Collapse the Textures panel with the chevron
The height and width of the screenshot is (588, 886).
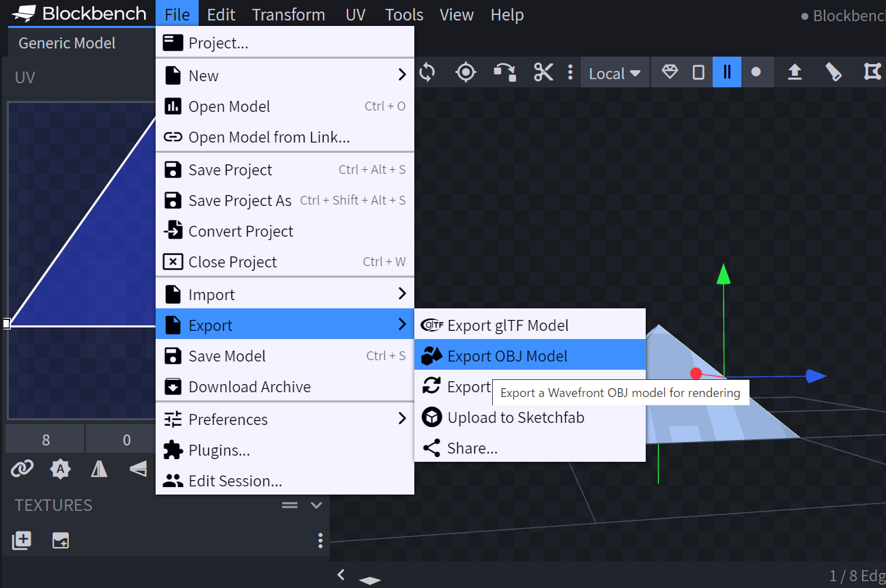pyautogui.click(x=316, y=505)
